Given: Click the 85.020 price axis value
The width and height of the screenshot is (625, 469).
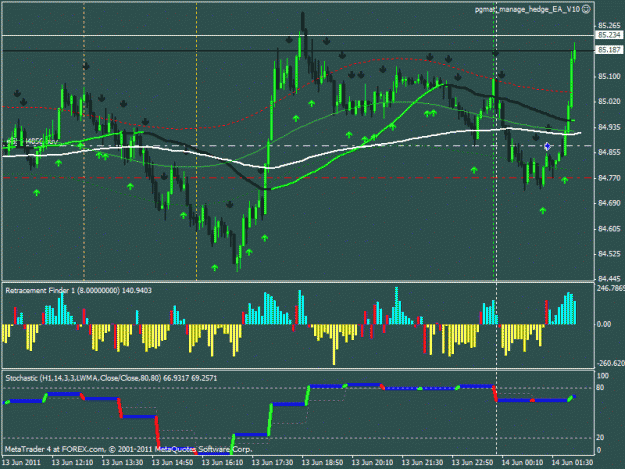Looking at the screenshot, I should click(x=609, y=102).
